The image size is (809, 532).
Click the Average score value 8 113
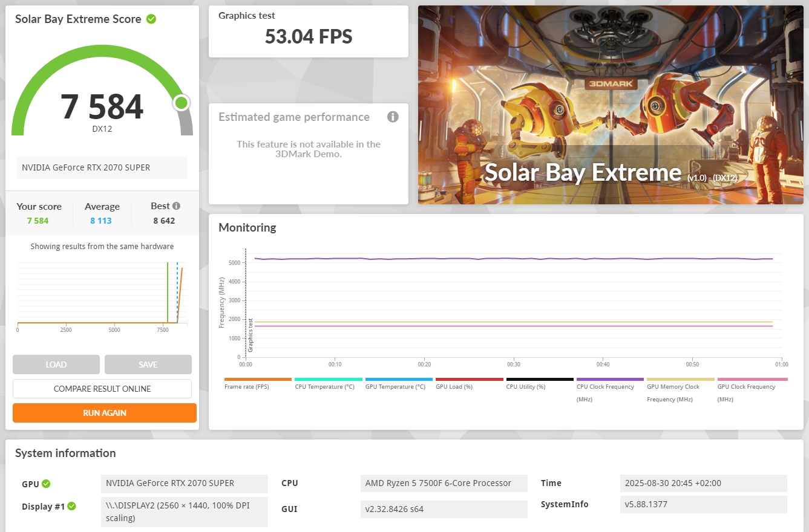coord(101,221)
